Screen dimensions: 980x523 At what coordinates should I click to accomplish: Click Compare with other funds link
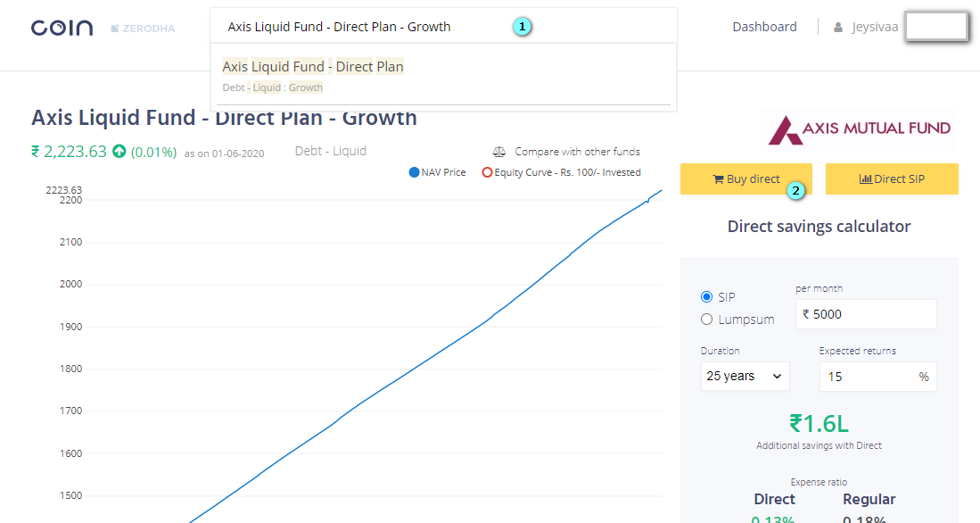click(x=577, y=152)
